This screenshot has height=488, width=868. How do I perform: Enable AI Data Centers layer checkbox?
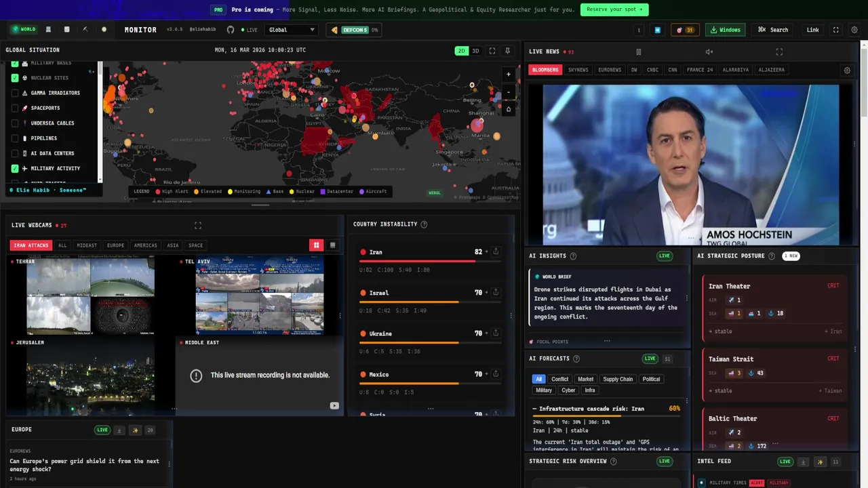(15, 153)
